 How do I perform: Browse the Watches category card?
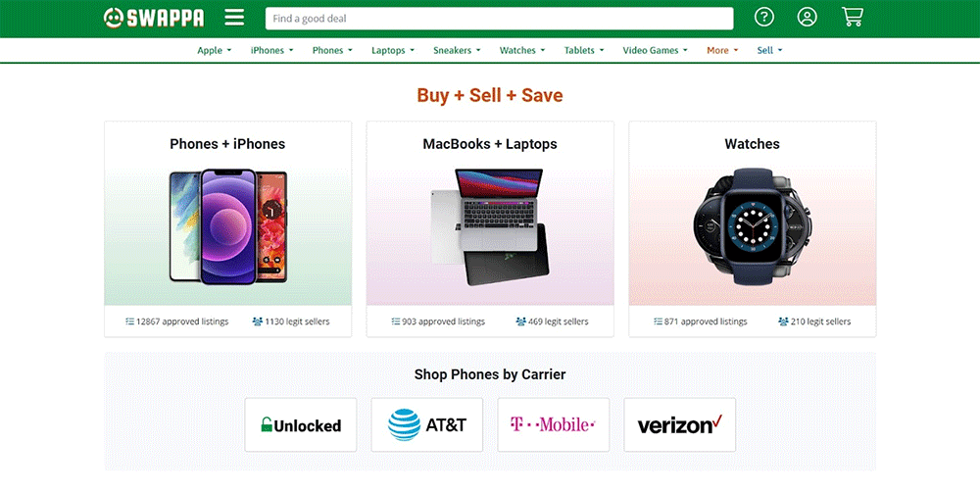(752, 227)
